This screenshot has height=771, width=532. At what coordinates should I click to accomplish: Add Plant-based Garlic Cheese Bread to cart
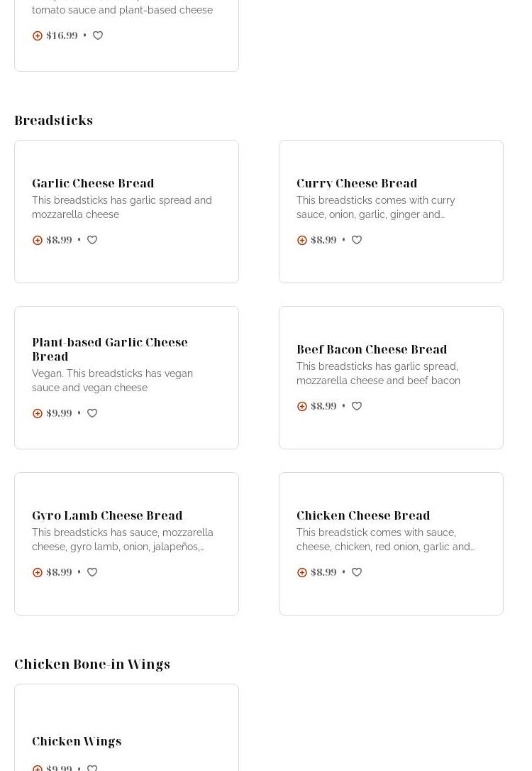38,413
